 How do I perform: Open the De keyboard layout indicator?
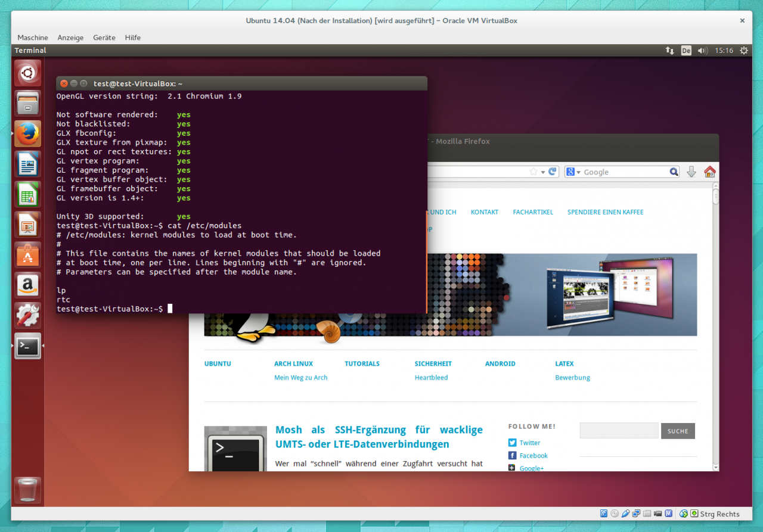[686, 51]
